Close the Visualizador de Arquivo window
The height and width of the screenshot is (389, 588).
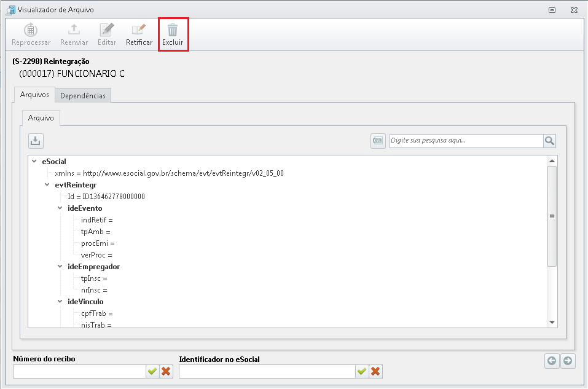(574, 10)
